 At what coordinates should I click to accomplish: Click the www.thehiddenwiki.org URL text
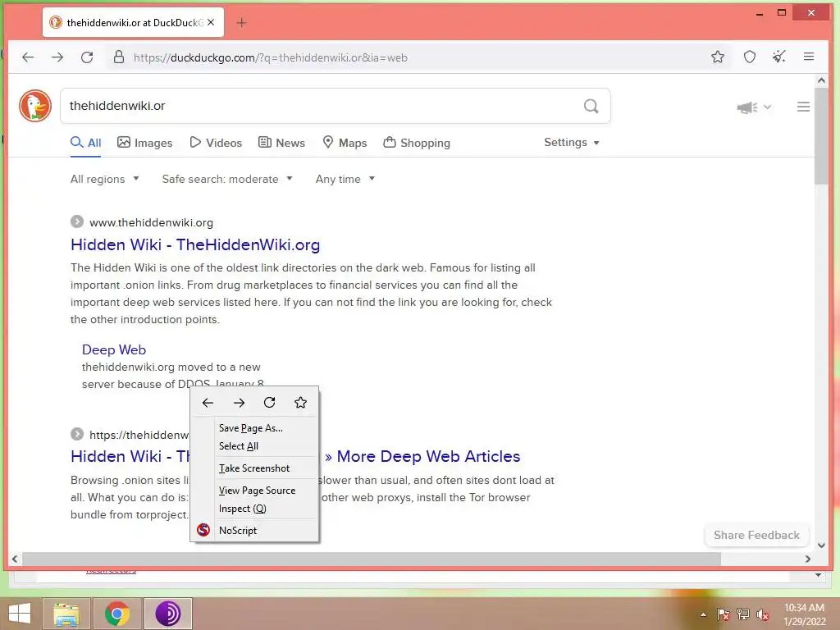pyautogui.click(x=151, y=222)
